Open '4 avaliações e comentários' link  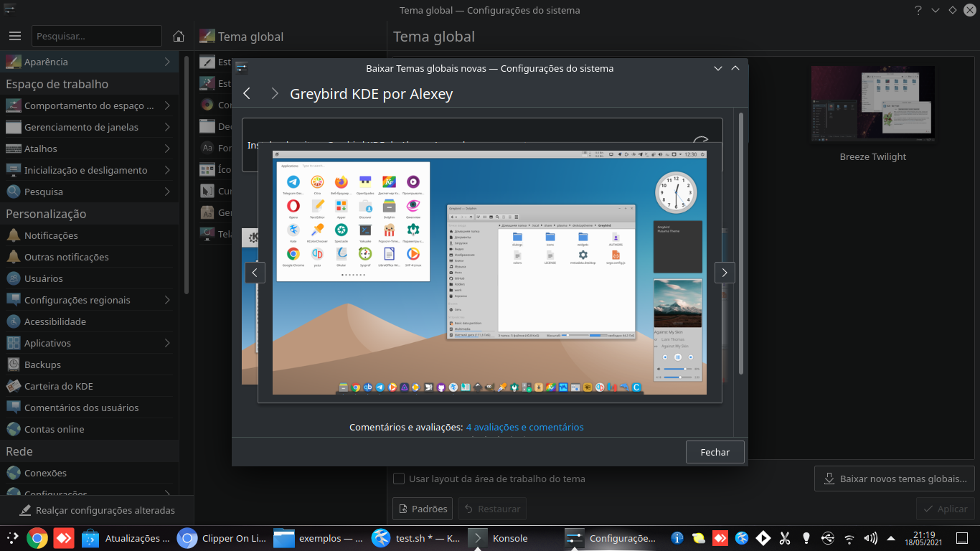click(524, 427)
